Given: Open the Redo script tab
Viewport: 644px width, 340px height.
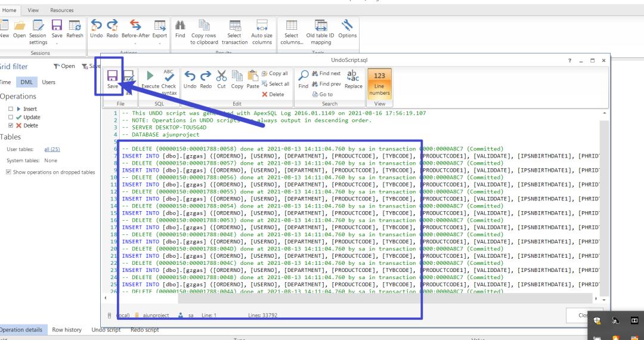Looking at the screenshot, I should pyautogui.click(x=144, y=330).
